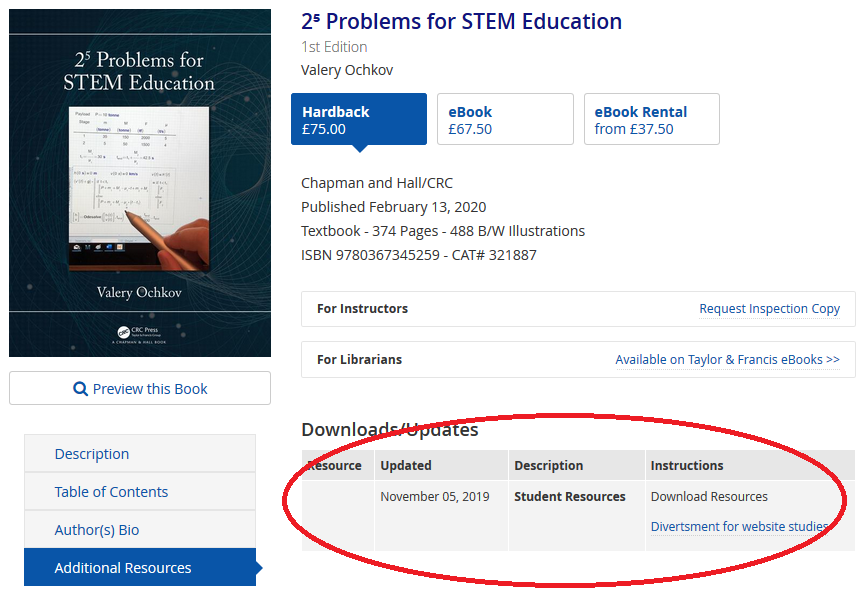Open the book cover thumbnail image
This screenshot has height=592, width=864.
point(140,182)
